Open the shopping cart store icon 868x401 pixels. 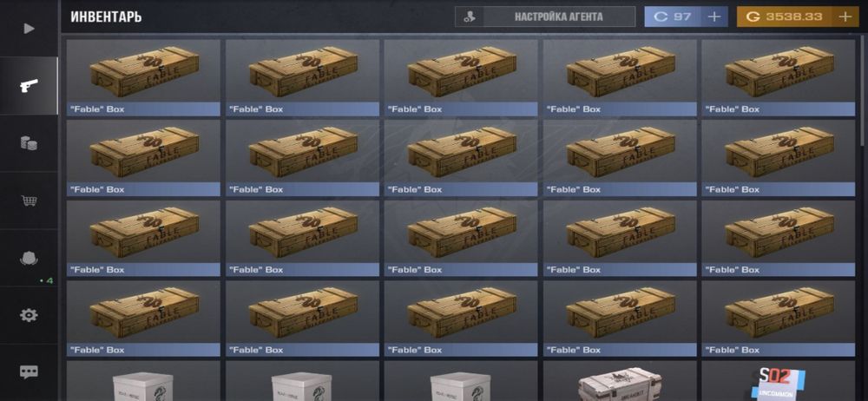[29, 200]
